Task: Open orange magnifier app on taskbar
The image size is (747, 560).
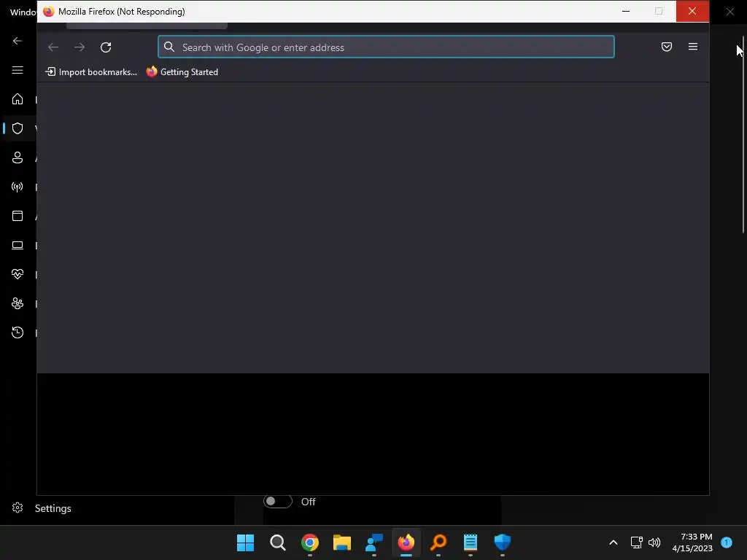Action: point(438,542)
